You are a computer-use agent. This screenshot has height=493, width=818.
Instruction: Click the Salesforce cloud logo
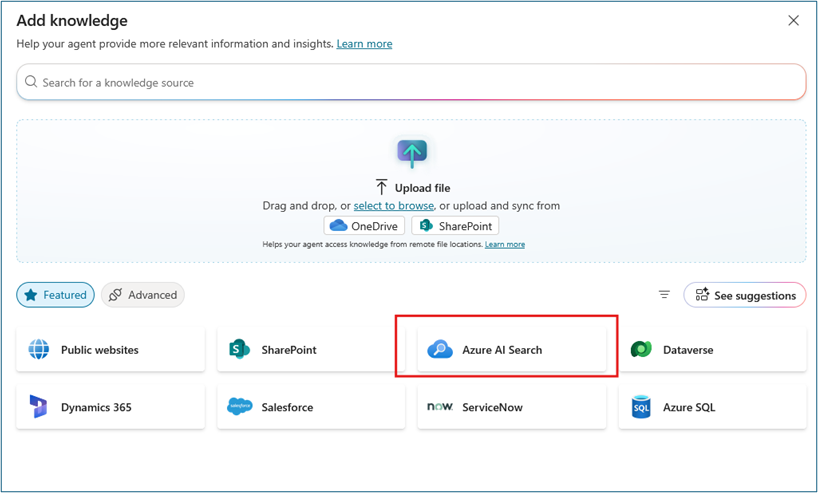point(239,406)
